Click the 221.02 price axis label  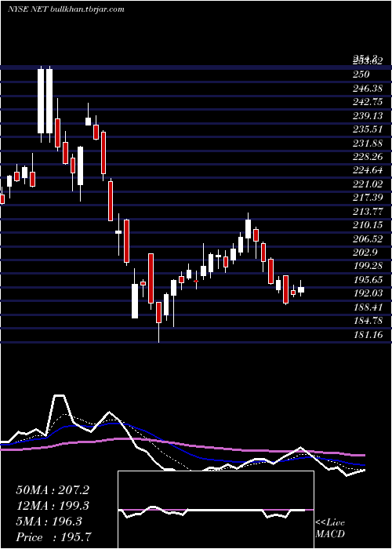pyautogui.click(x=368, y=184)
